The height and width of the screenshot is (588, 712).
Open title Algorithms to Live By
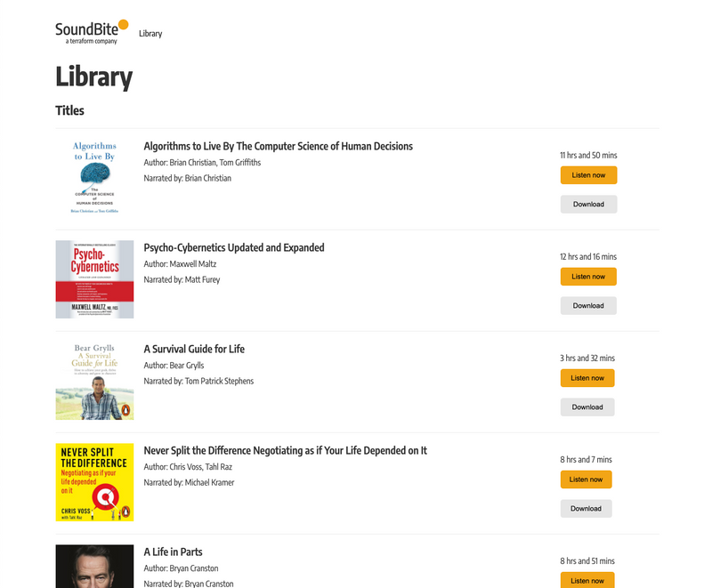point(278,146)
